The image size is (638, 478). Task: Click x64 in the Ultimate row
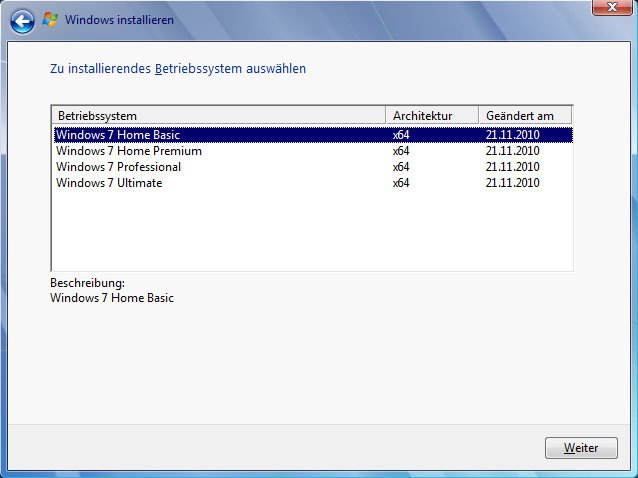pos(401,183)
